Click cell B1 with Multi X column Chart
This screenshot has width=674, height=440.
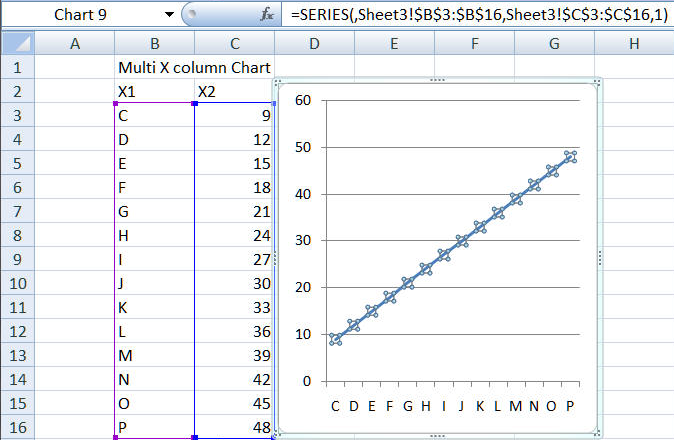(x=154, y=67)
